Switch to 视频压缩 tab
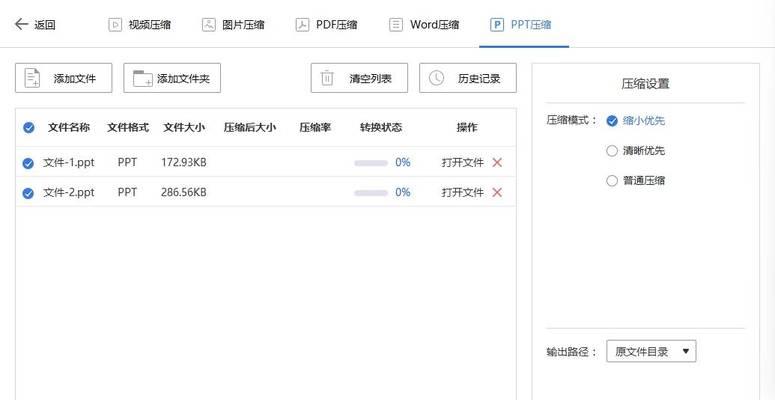The image size is (775, 400). tap(140, 25)
